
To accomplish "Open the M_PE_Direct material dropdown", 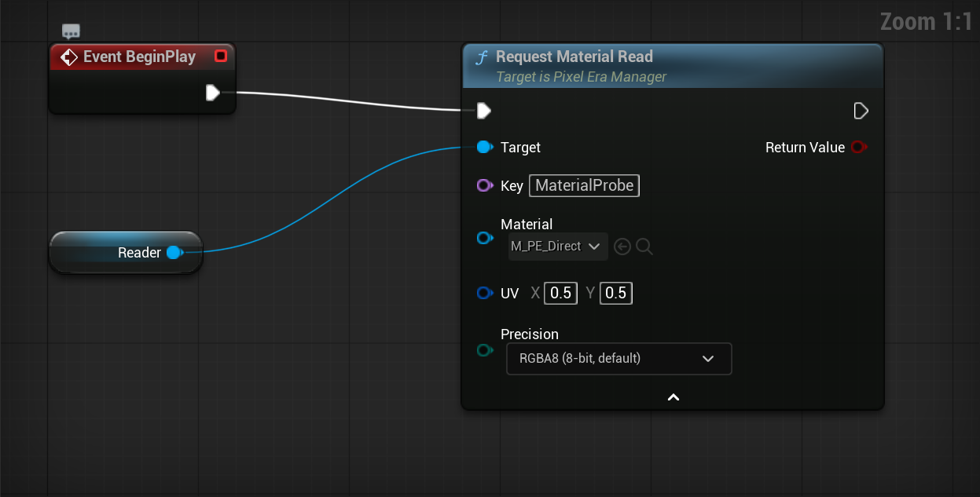I will 558,247.
